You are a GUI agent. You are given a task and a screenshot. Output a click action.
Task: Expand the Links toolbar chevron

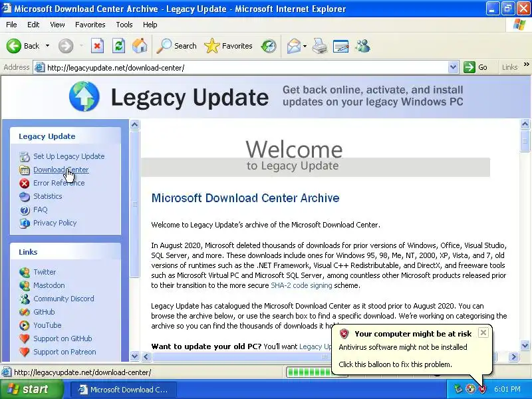(526, 65)
